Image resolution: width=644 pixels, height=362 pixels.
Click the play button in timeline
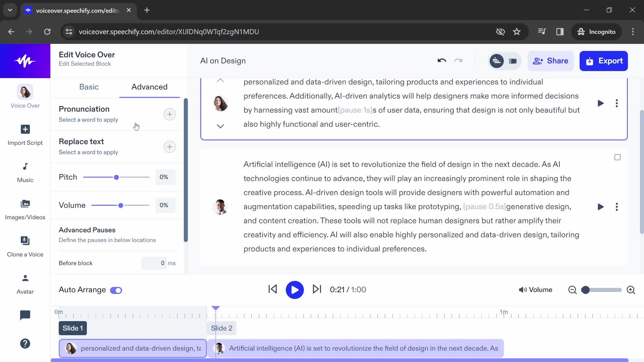[x=294, y=290]
